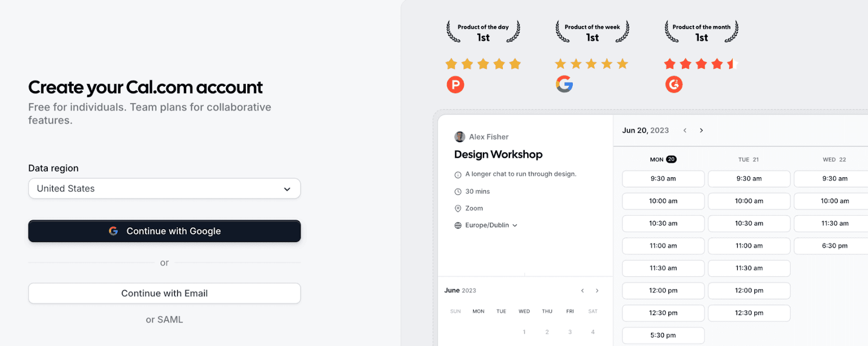Click the Product Hunt five-star rating

click(483, 64)
